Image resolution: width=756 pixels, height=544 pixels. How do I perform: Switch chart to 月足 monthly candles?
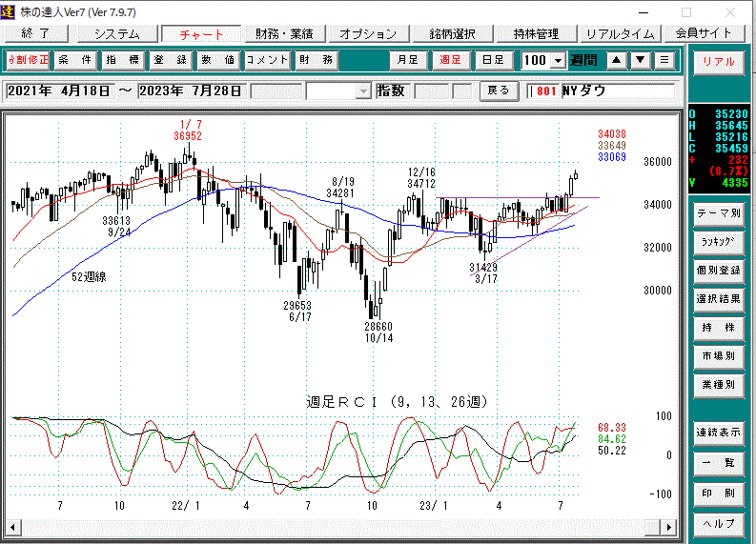point(407,60)
